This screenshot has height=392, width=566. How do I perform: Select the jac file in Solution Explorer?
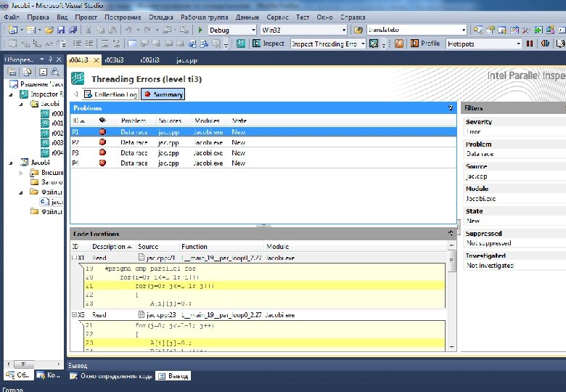[52, 201]
